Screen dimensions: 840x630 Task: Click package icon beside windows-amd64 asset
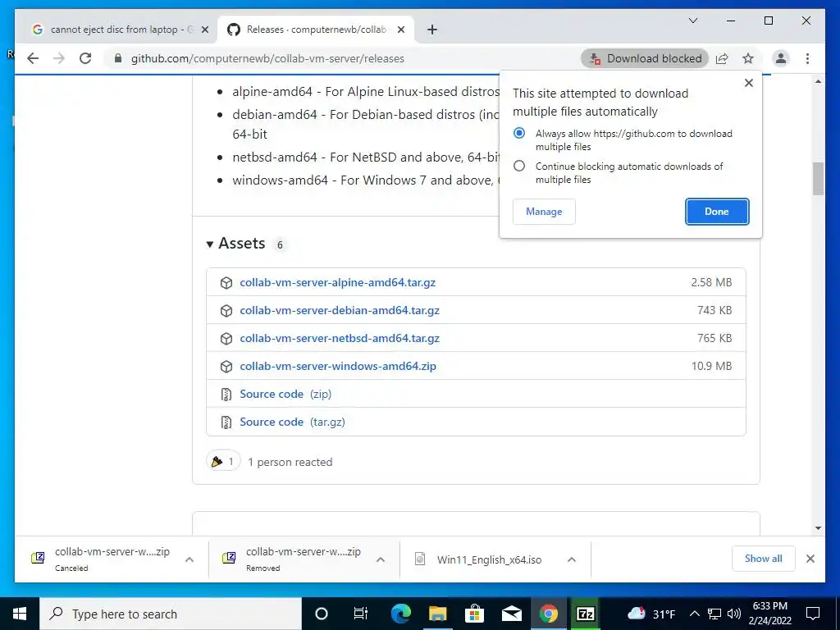click(x=226, y=367)
